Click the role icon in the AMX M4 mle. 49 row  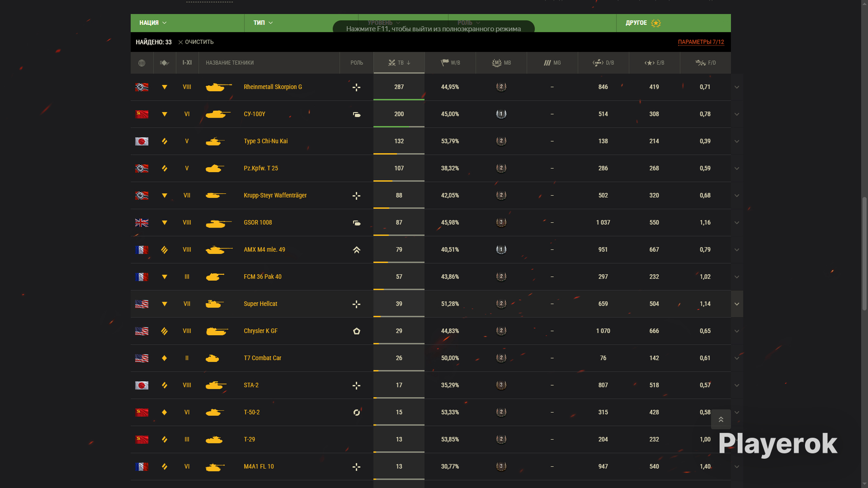tap(356, 250)
